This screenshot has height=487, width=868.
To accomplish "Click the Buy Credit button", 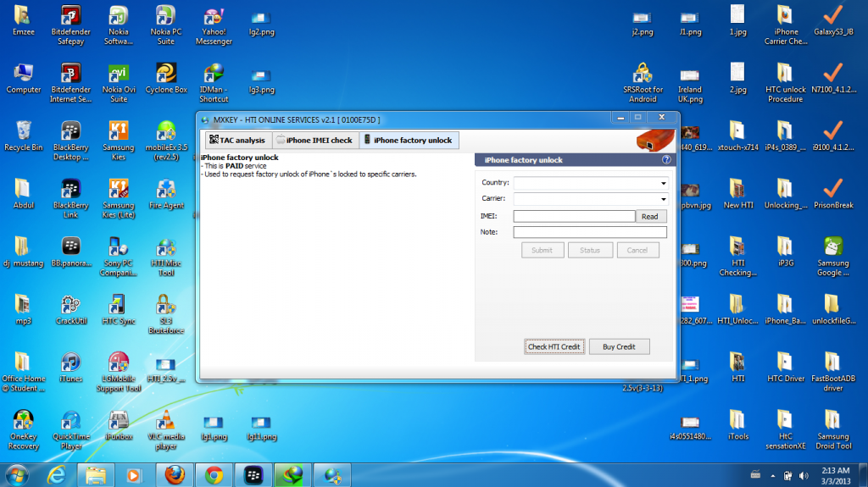I will click(x=619, y=347).
